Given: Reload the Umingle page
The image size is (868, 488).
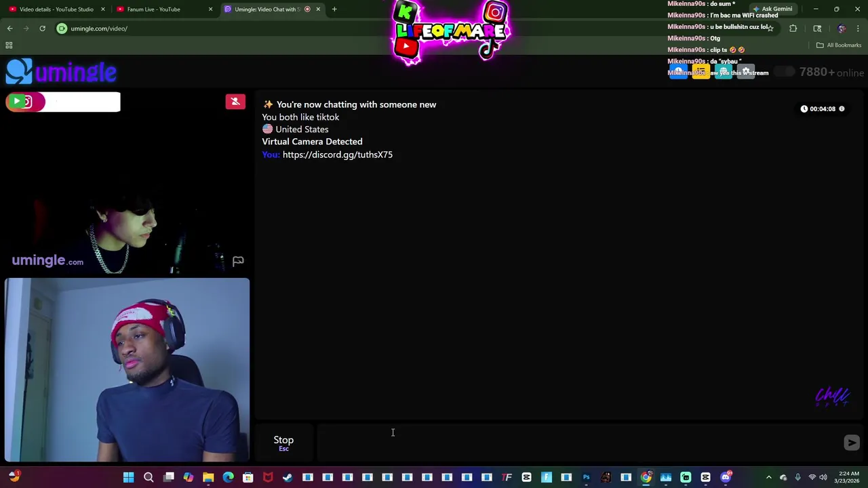Looking at the screenshot, I should point(42,28).
